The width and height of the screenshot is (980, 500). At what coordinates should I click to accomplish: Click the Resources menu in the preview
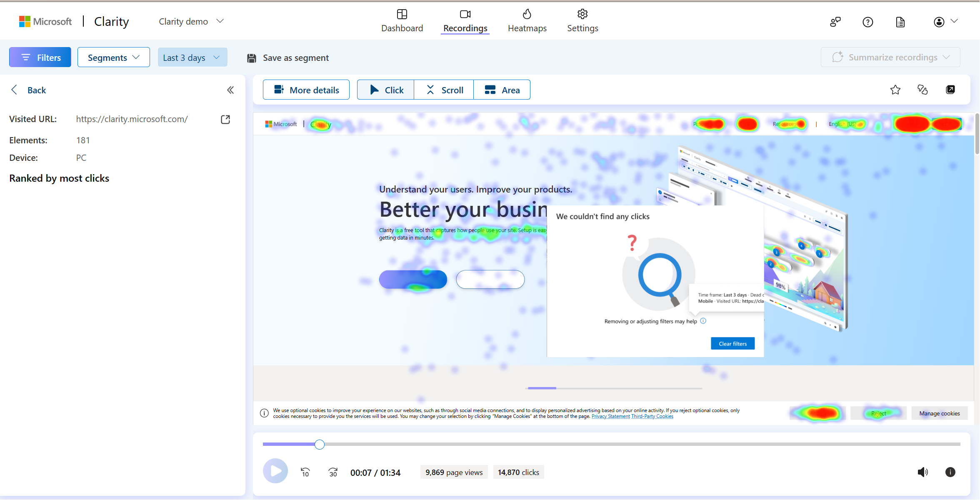(x=785, y=124)
